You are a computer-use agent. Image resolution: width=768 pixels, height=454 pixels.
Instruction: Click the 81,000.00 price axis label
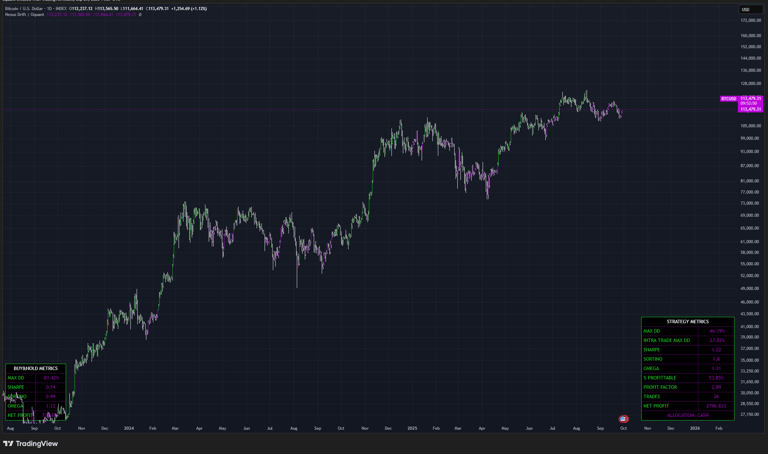pyautogui.click(x=751, y=181)
